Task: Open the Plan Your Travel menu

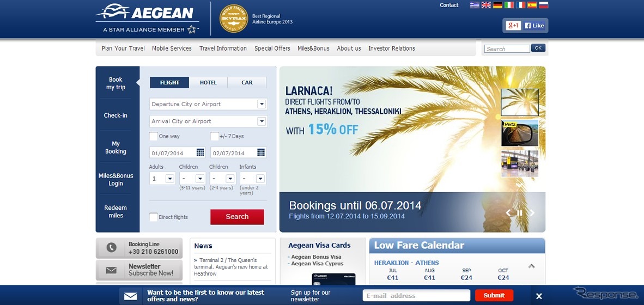Action: (123, 48)
